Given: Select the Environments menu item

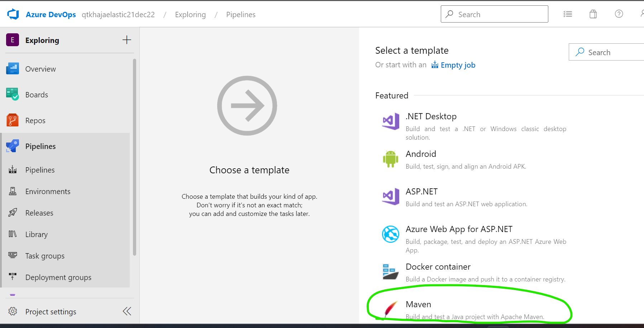Looking at the screenshot, I should tap(48, 192).
